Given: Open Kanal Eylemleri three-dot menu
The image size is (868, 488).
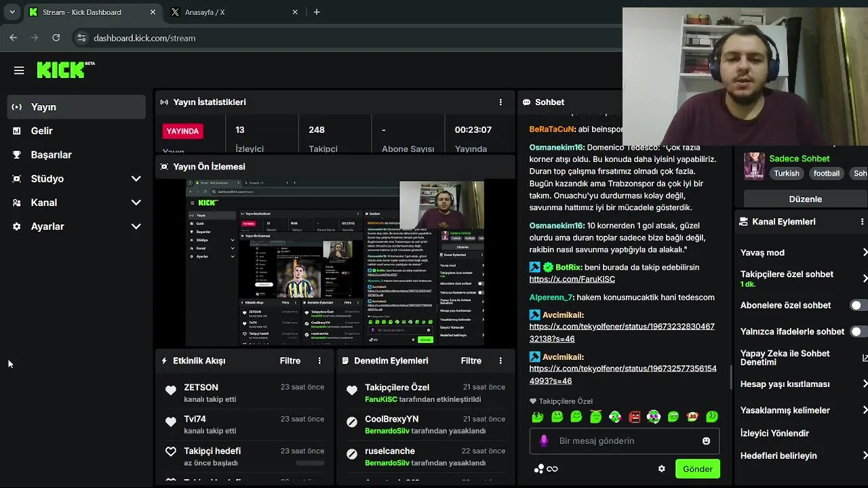Looking at the screenshot, I should coord(862,222).
